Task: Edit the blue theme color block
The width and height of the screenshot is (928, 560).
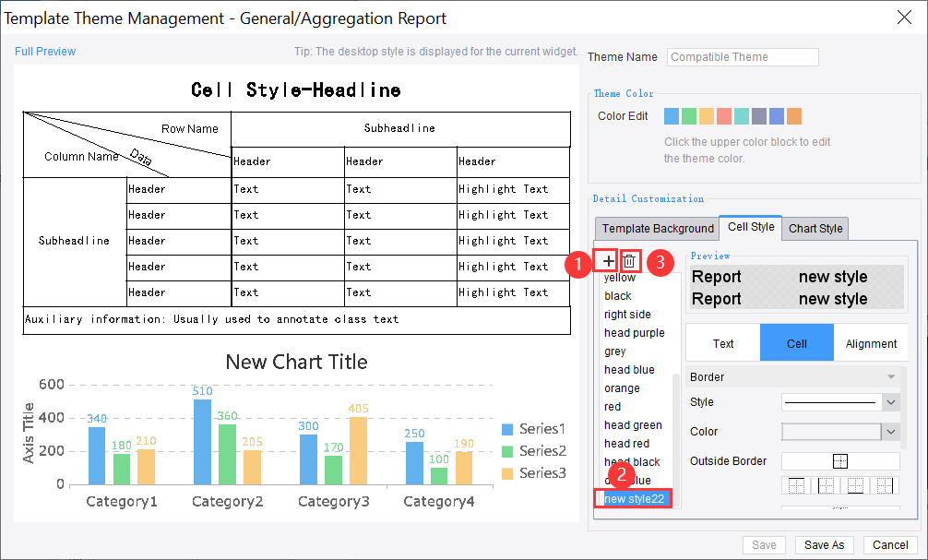Action: pos(672,115)
